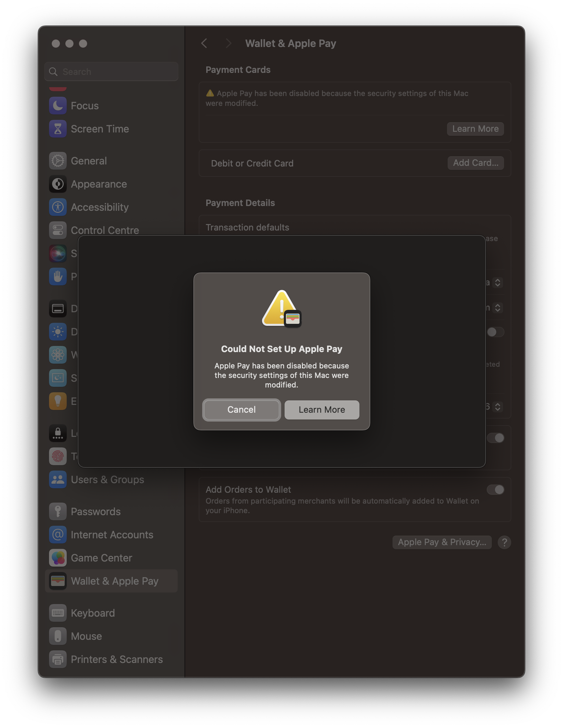Go back with the left chevron

pos(204,43)
